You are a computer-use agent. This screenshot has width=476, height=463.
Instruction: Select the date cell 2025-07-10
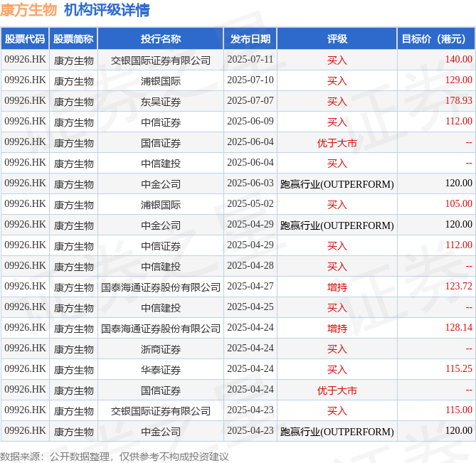pyautogui.click(x=250, y=80)
